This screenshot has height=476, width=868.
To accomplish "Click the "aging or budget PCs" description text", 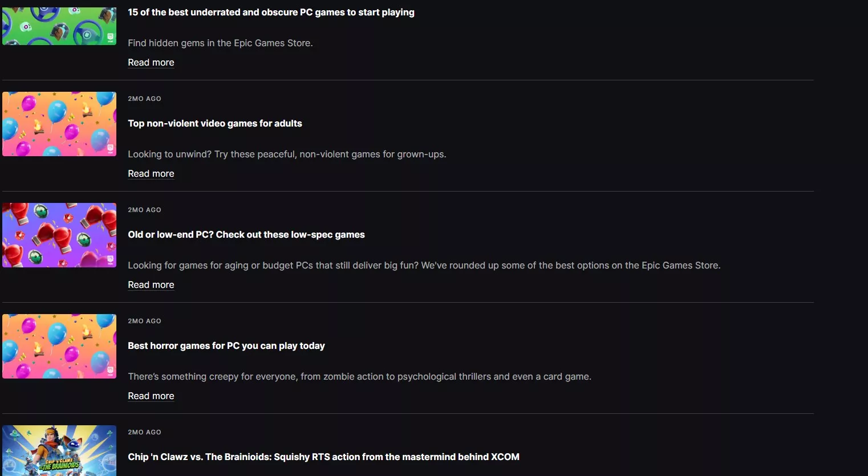I will tap(424, 266).
